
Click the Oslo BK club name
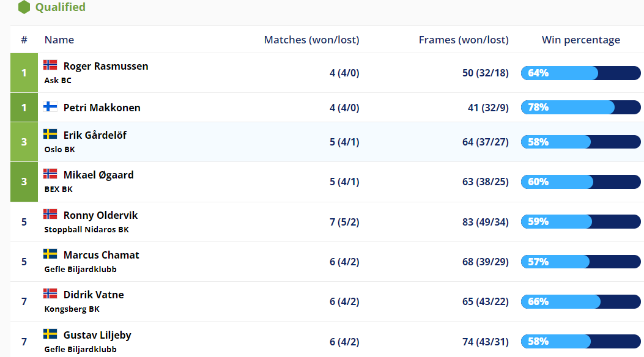[x=59, y=149]
